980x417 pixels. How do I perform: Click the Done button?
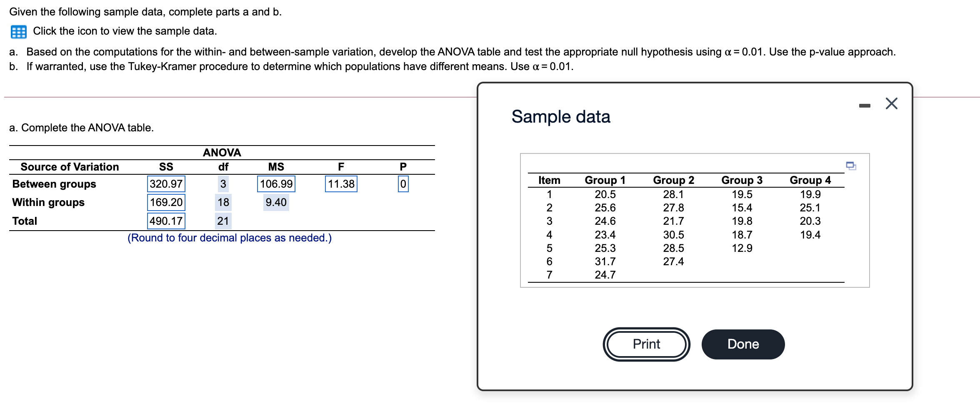click(x=742, y=344)
